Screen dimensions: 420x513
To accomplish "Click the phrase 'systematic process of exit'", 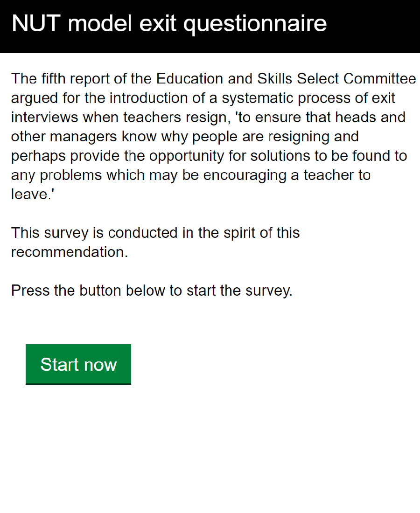I will [x=308, y=98].
